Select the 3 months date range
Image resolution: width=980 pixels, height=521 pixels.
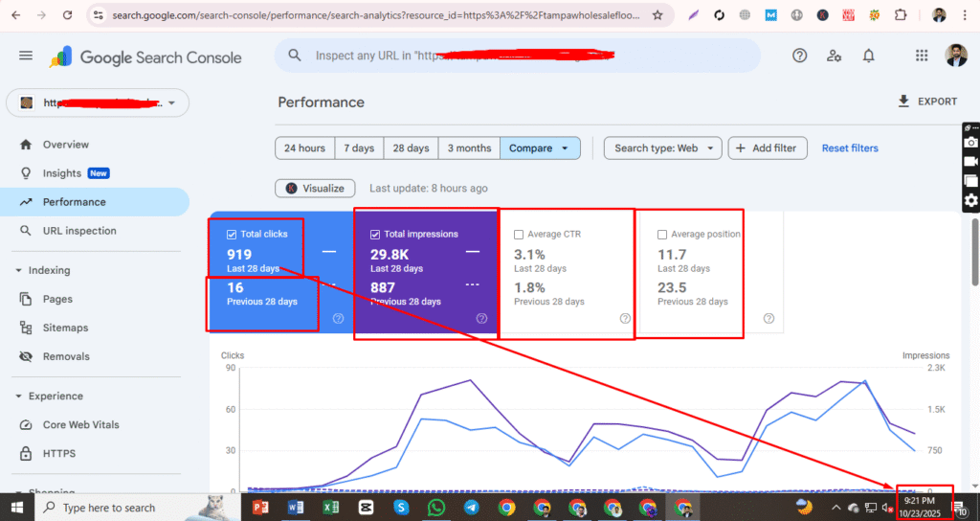click(x=469, y=148)
